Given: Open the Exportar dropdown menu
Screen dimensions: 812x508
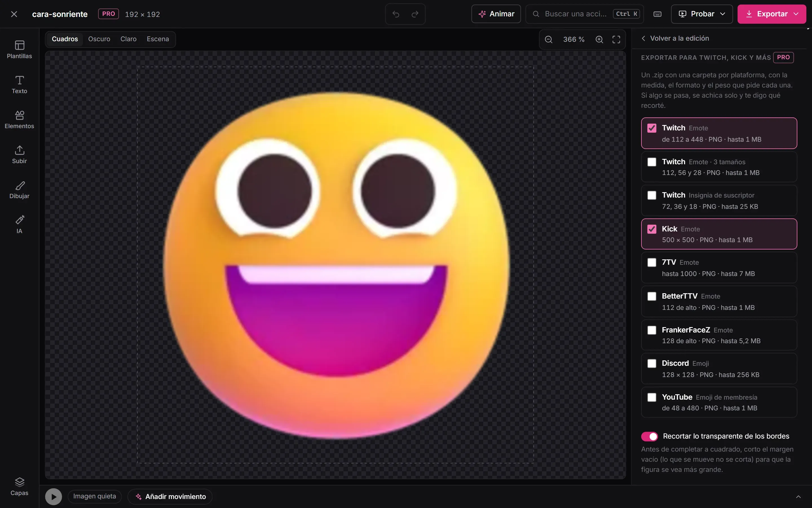Looking at the screenshot, I should (x=772, y=14).
